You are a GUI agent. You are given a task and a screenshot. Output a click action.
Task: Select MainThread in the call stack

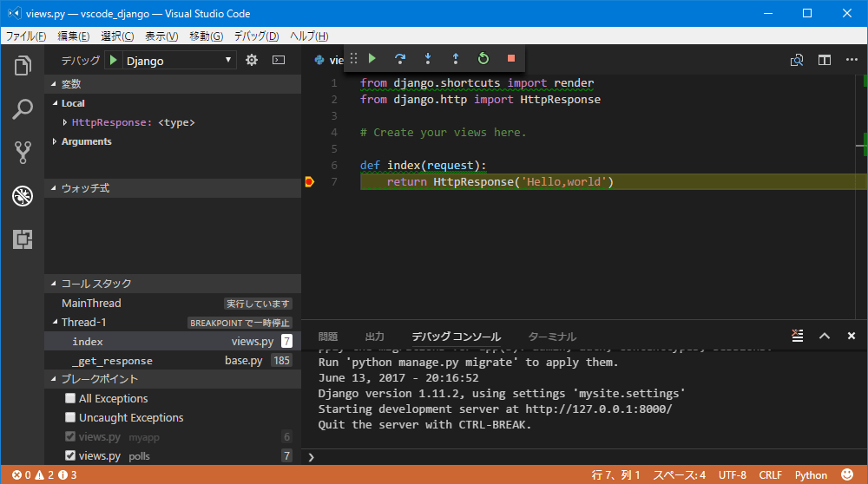tap(173, 303)
